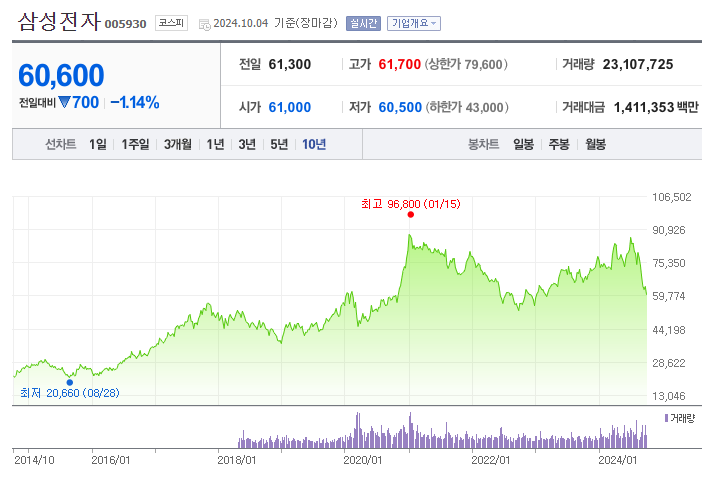Click the 전일 value 61,300
Image resolution: width=702 pixels, height=485 pixels.
click(290, 64)
